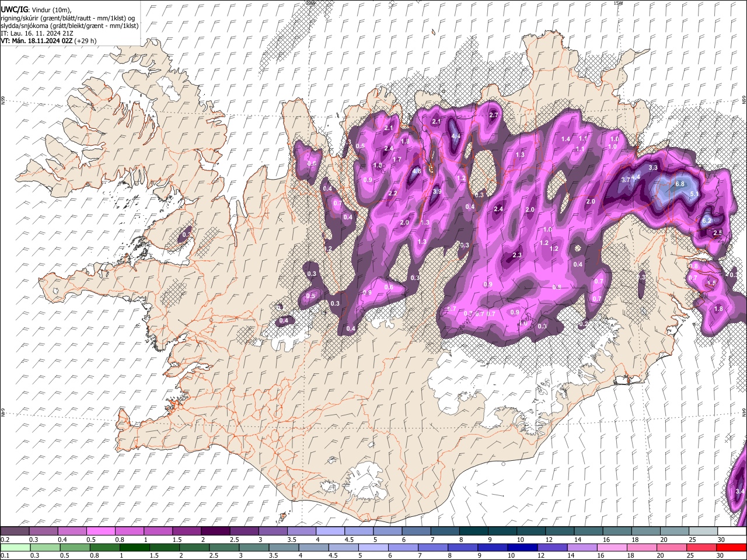Click the 'rigning/skúrir' legend description line
The image size is (747, 560).
point(68,18)
